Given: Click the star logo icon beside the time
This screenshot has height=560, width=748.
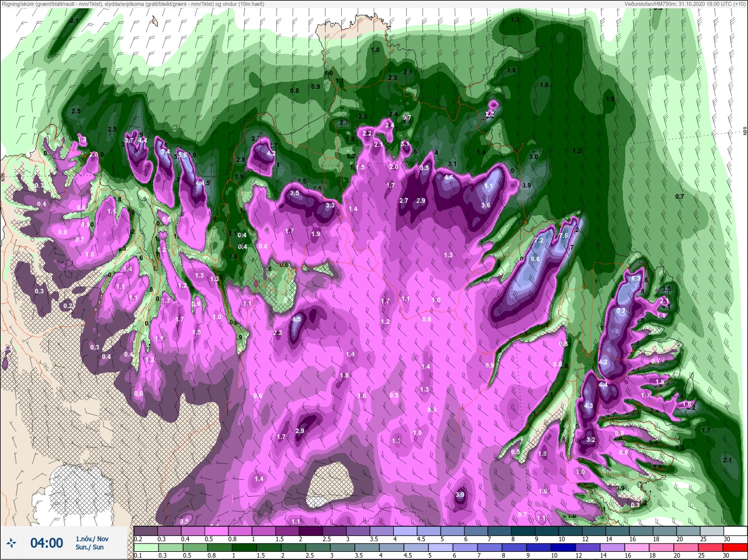Looking at the screenshot, I should pyautogui.click(x=11, y=544).
